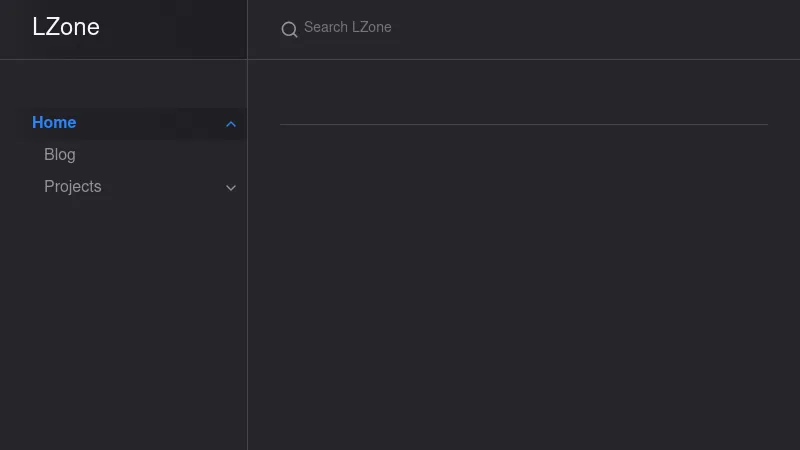Toggle the Home tree caret
Image resolution: width=800 pixels, height=450 pixels.
231,124
